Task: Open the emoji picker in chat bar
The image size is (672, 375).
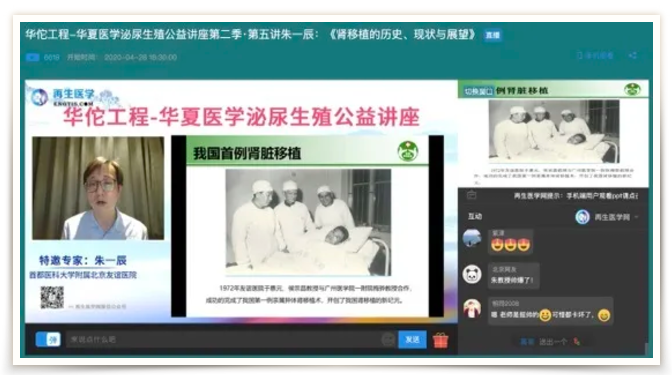Action: click(388, 340)
